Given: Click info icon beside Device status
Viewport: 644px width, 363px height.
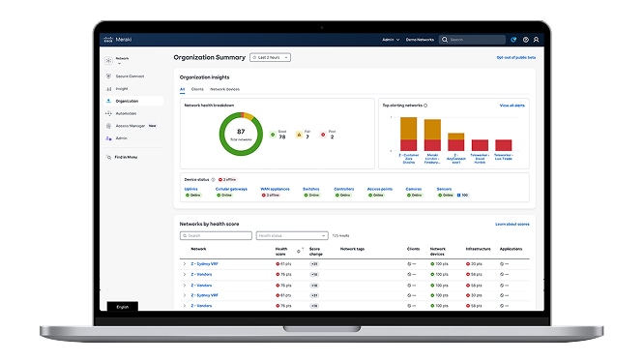Looking at the screenshot, I should tap(213, 180).
